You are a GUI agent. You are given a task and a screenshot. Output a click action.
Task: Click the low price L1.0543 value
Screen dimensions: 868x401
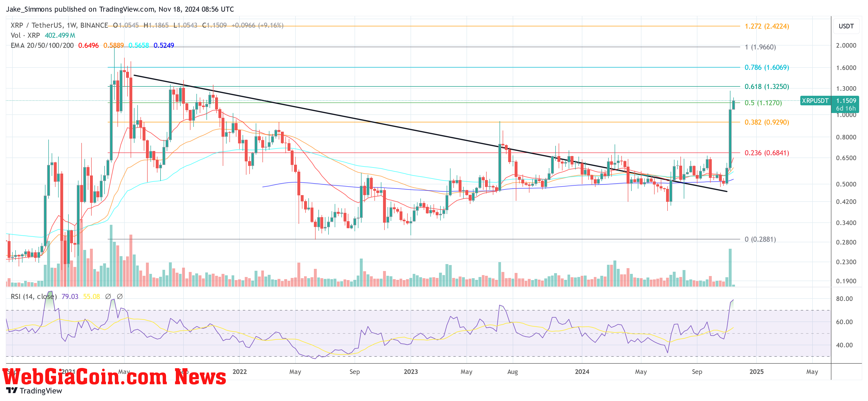tap(185, 25)
